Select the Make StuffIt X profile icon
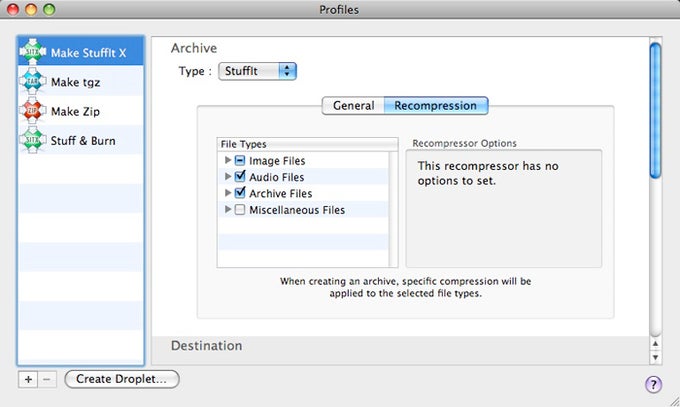Screen dimensions: 680x407 33,52
